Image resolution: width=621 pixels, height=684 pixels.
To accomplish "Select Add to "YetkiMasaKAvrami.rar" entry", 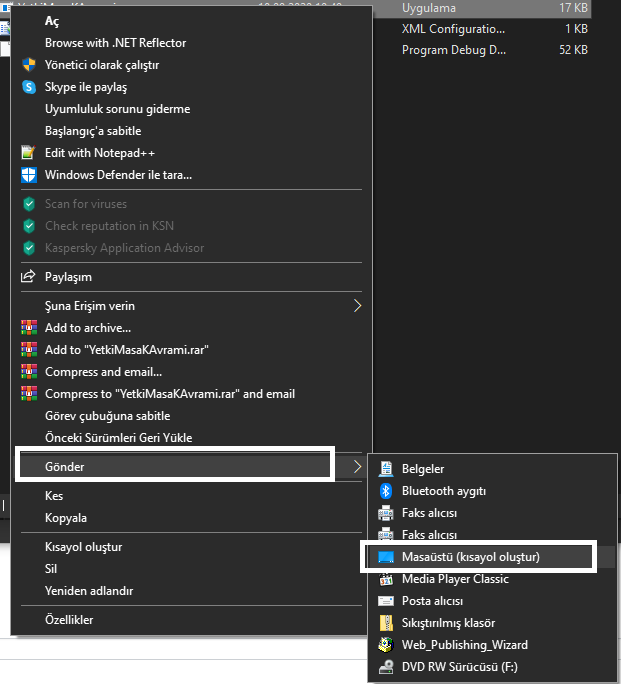I will tap(126, 349).
